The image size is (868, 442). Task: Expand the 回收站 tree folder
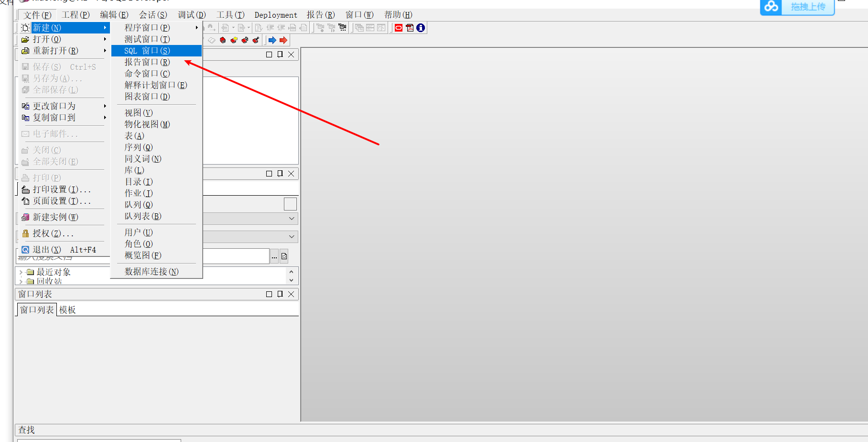pos(21,281)
